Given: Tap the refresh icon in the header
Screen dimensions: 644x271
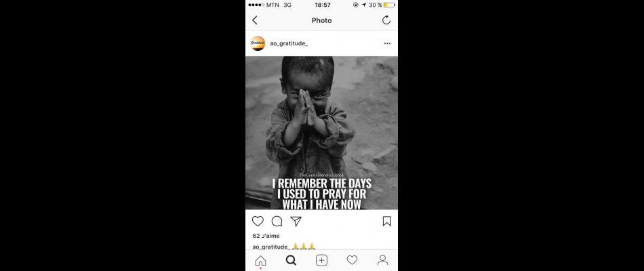Looking at the screenshot, I should (386, 20).
